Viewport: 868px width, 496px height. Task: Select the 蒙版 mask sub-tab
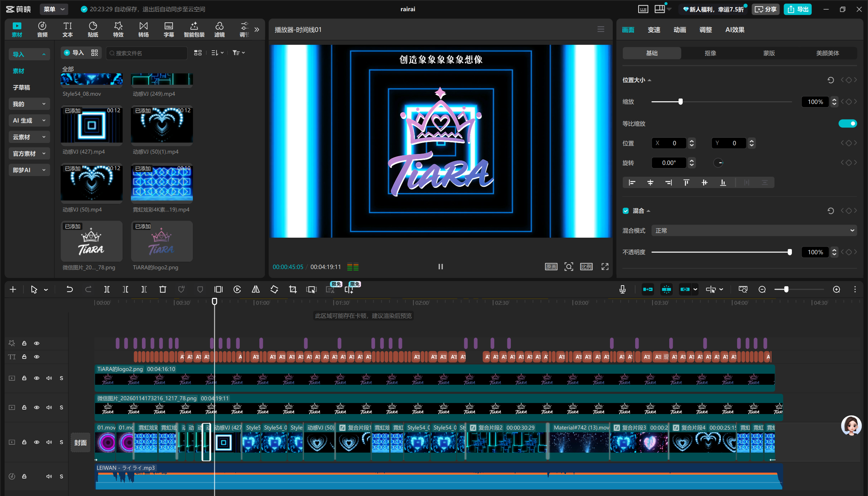click(x=769, y=53)
